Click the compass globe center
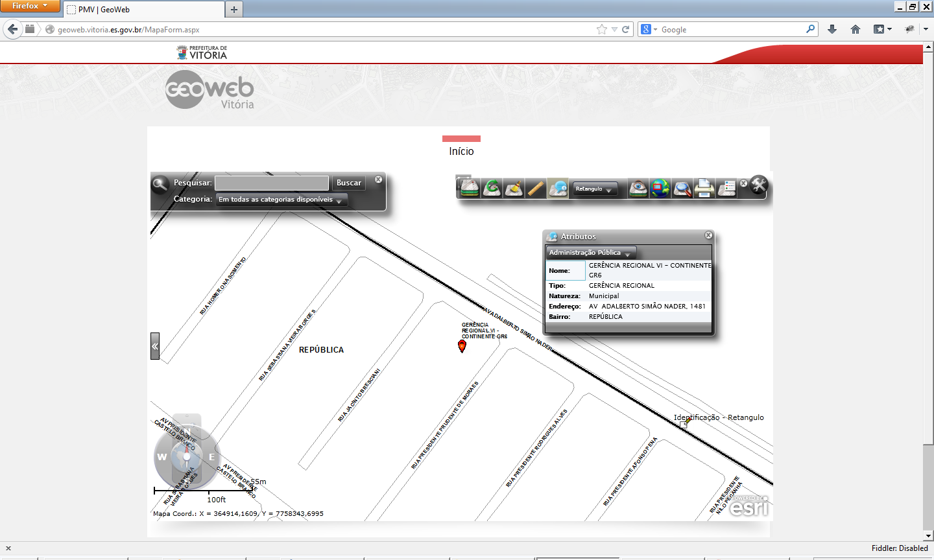Image resolution: width=934 pixels, height=560 pixels. point(187,457)
